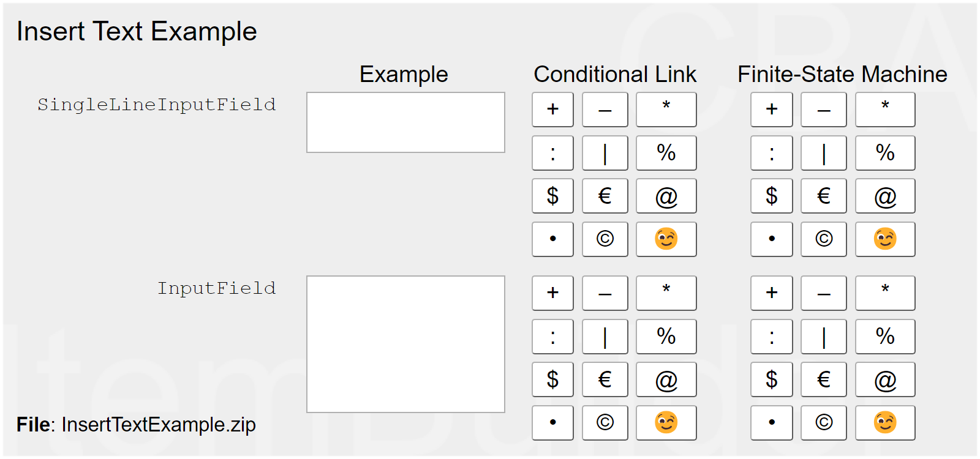The height and width of the screenshot is (459, 980).
Task: Click the euro button in multi-line InputField's Conditional Link group
Action: pyautogui.click(x=605, y=379)
